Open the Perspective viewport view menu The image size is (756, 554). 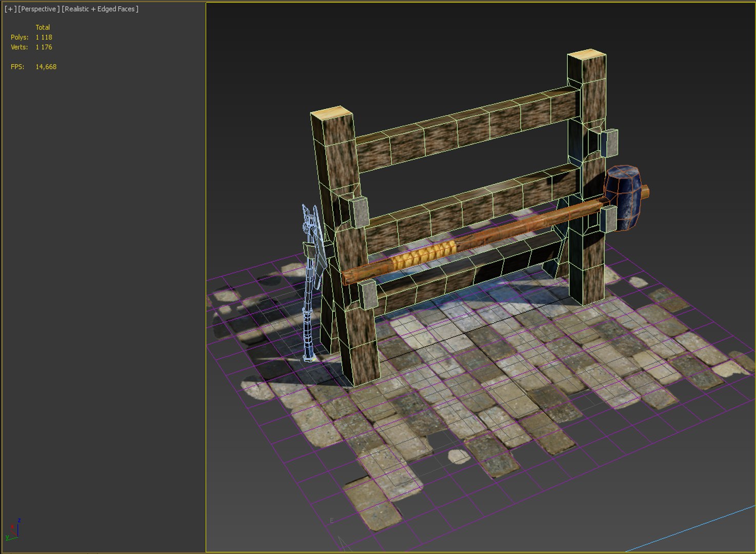pos(39,9)
